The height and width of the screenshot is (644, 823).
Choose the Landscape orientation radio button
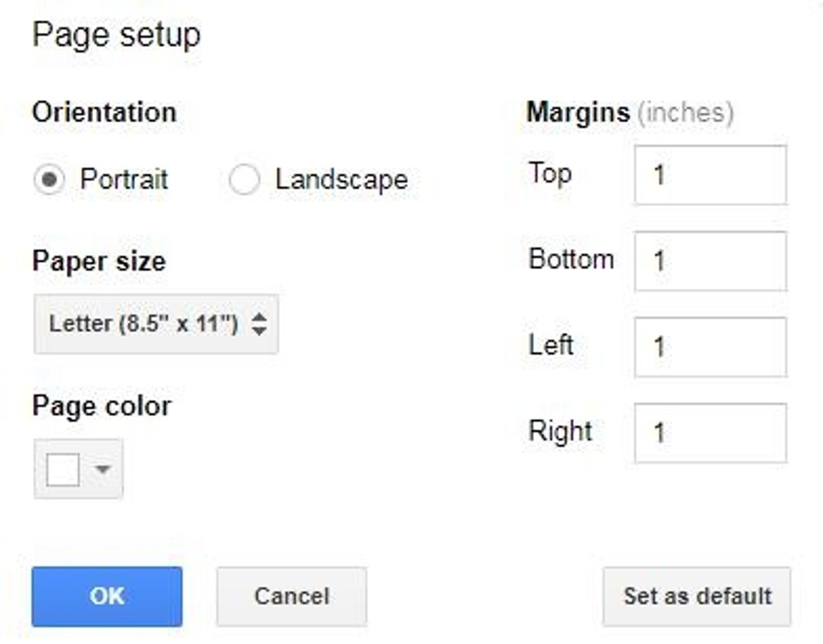(244, 179)
